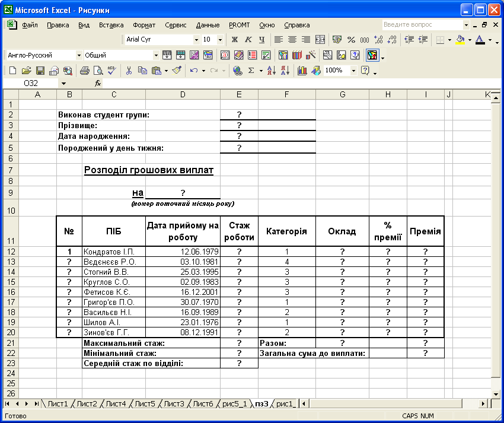Show the Drawing toolbar
Screen dimensions: 504x423
(x=316, y=71)
